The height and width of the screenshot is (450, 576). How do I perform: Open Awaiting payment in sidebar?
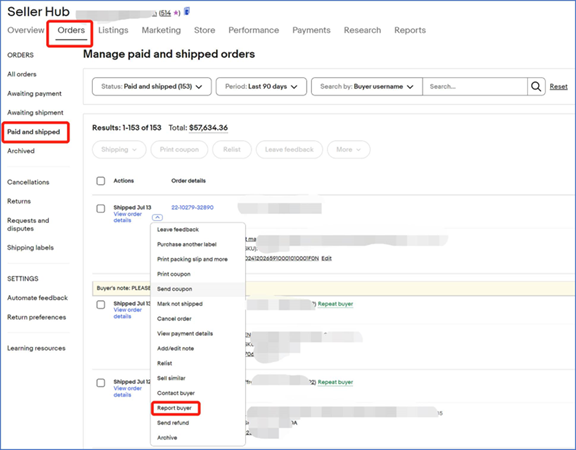pos(35,94)
